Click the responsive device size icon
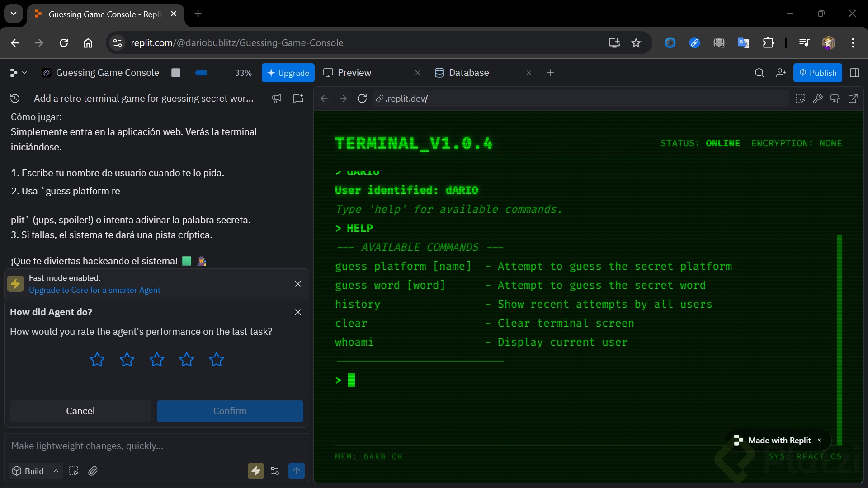This screenshot has width=868, height=488. [x=835, y=99]
